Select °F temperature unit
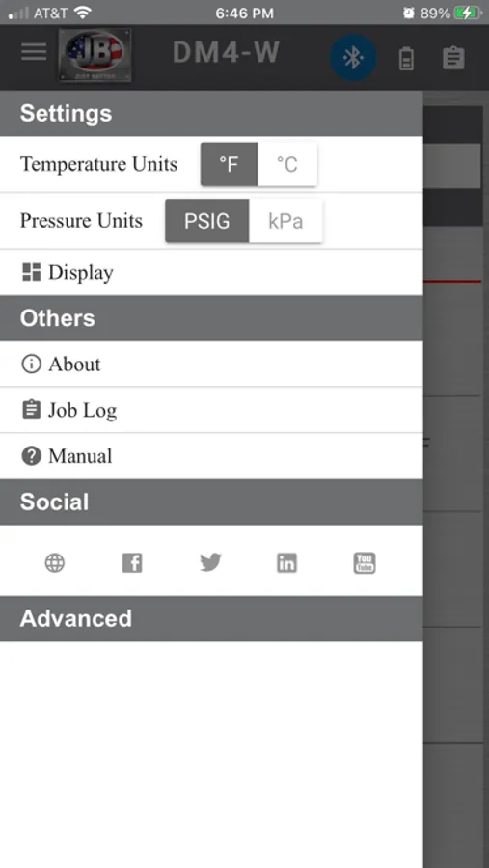Viewport: 489px width, 868px height. pos(229,164)
